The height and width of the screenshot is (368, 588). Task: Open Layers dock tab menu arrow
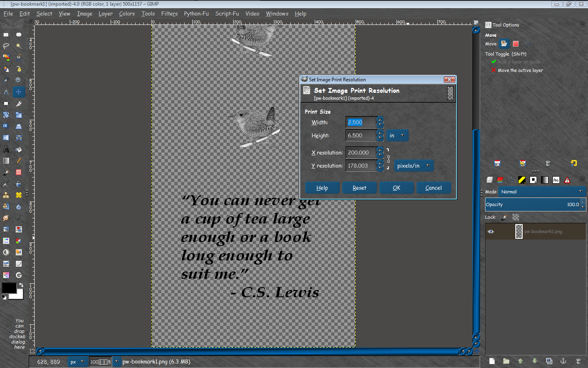[582, 179]
